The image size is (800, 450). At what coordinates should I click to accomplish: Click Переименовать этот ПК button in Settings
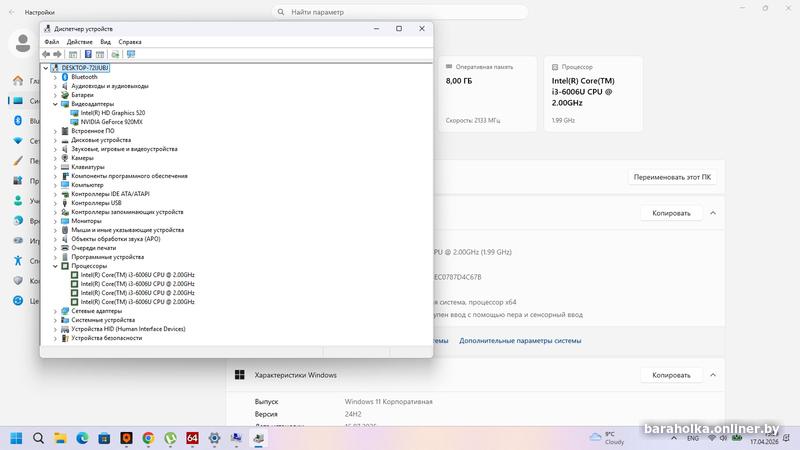click(x=672, y=177)
